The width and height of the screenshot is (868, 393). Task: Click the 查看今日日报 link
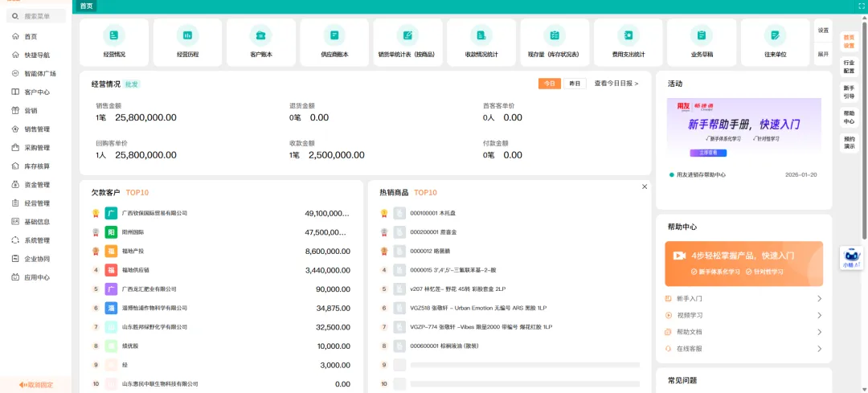616,84
